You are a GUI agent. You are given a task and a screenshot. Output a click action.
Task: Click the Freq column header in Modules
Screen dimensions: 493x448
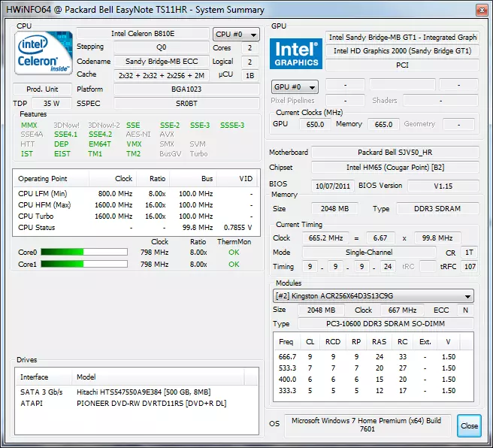coord(287,342)
